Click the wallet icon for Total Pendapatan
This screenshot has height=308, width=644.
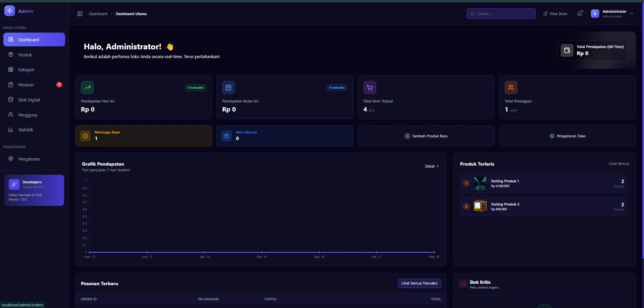pyautogui.click(x=567, y=50)
